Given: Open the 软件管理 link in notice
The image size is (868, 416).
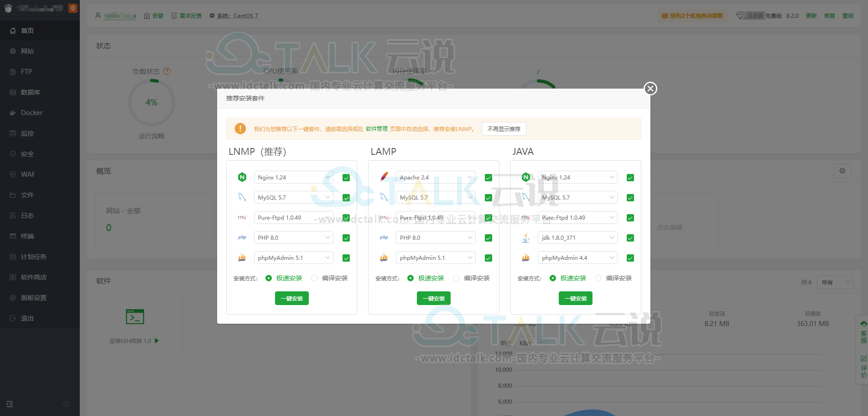Looking at the screenshot, I should click(377, 129).
